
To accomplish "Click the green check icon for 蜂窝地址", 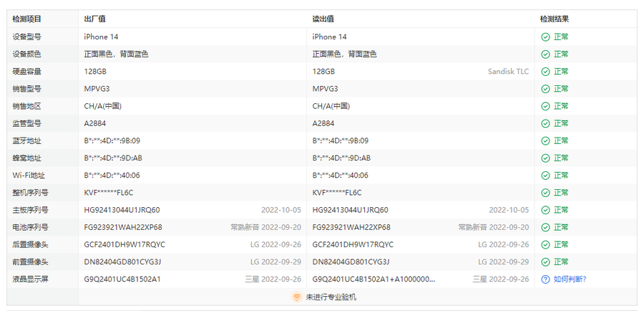I will [545, 158].
